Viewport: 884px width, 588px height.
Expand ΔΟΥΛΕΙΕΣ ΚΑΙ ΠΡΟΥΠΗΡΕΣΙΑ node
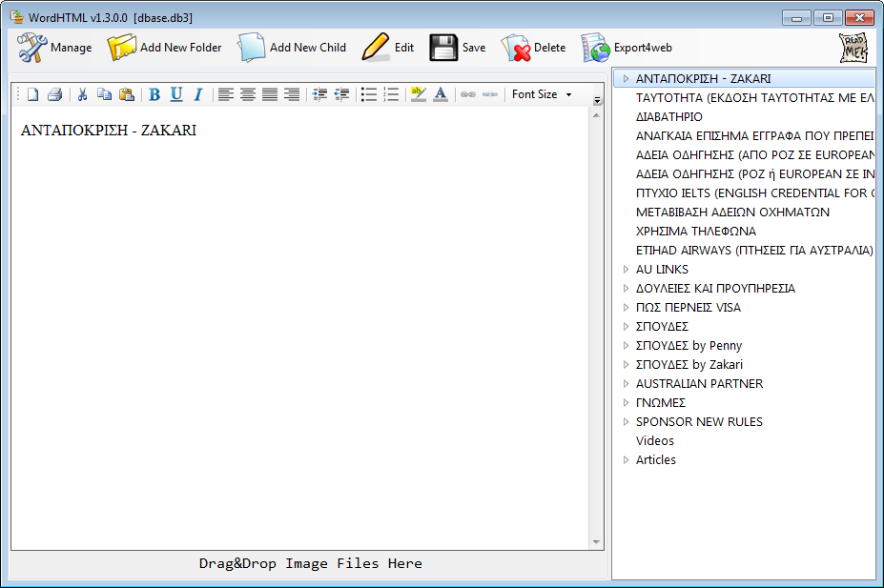click(626, 289)
